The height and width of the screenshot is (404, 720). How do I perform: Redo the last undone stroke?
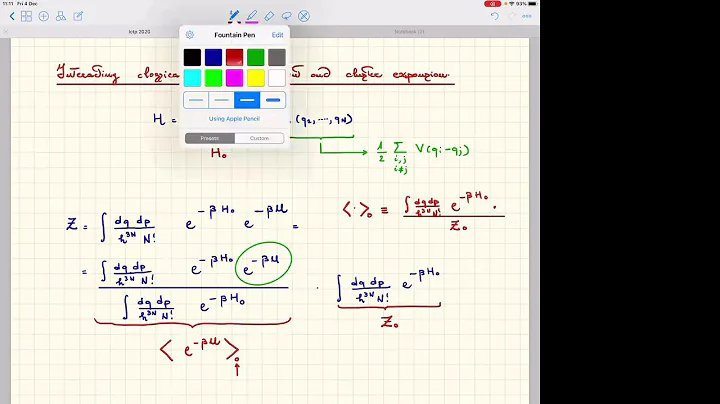pyautogui.click(x=512, y=16)
